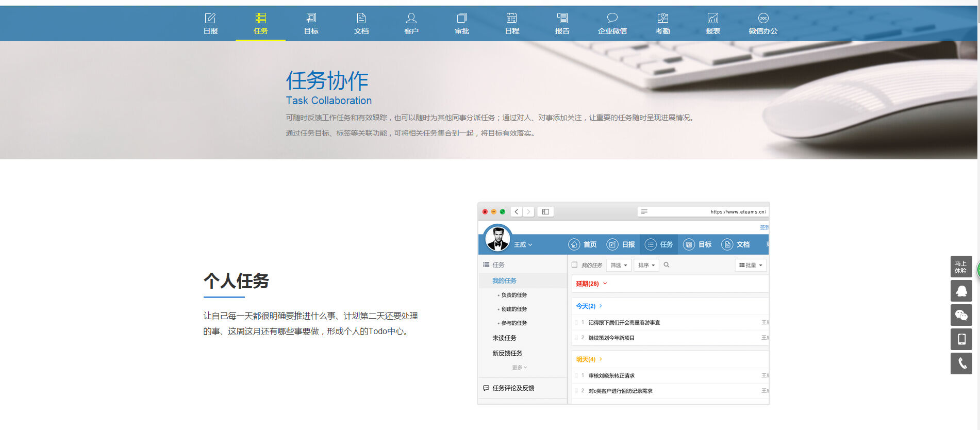Open the 目标 goals icon
Image resolution: width=980 pixels, height=430 pixels.
pos(311,19)
